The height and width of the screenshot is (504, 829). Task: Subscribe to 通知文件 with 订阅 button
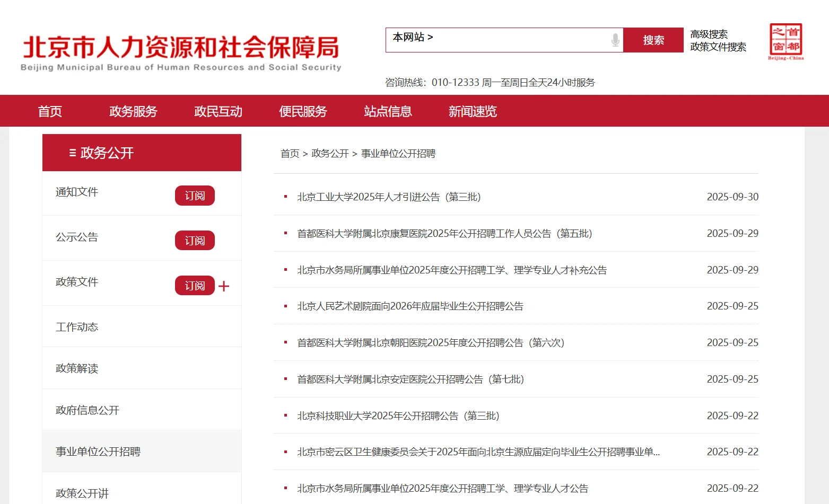click(x=195, y=196)
